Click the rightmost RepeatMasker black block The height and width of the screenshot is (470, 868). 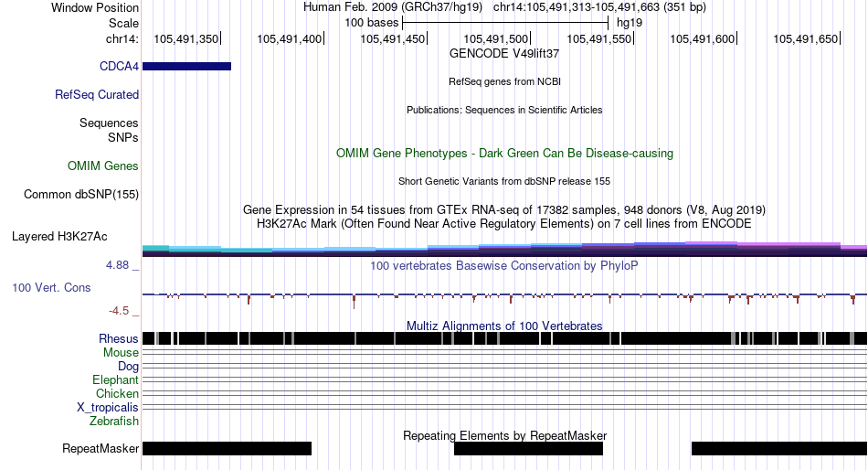[779, 448]
